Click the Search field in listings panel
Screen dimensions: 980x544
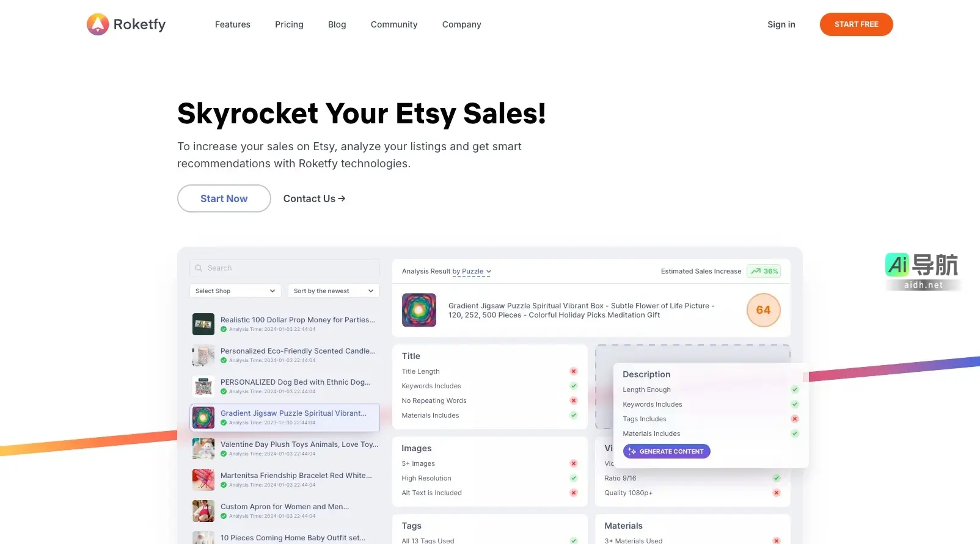[285, 268]
